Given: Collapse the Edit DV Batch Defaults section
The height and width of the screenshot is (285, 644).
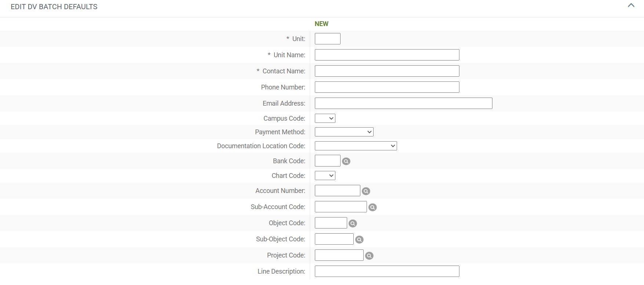Looking at the screenshot, I should point(631,6).
